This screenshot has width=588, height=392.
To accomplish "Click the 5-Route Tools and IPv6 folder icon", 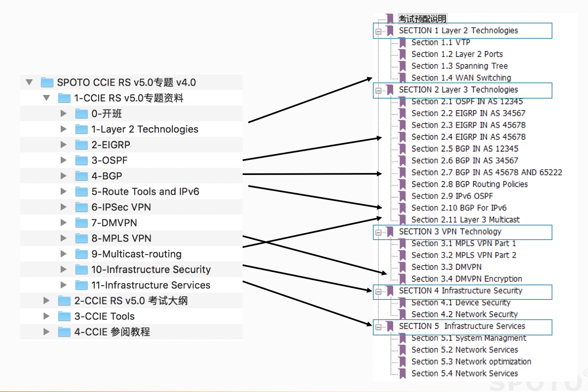I will [82, 192].
